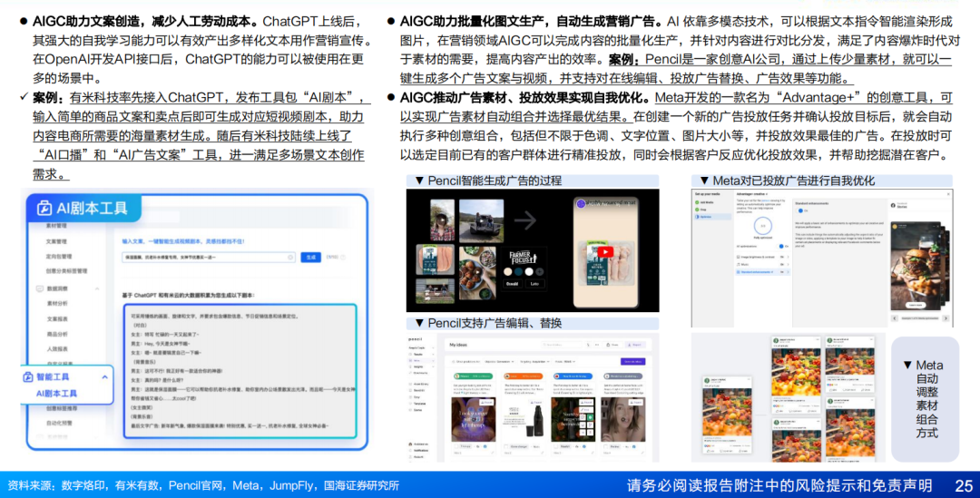
Task: Pick the beige color swatch
Action: pyautogui.click(x=507, y=272)
